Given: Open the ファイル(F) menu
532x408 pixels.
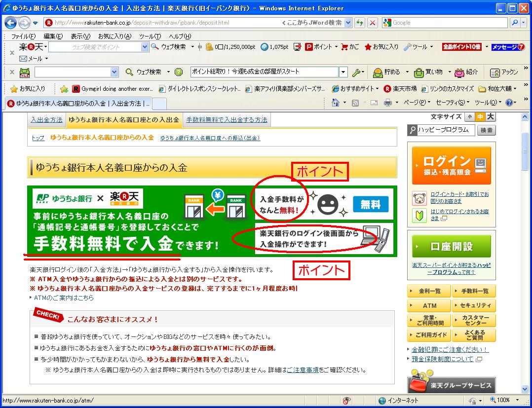Looking at the screenshot, I should tap(23, 37).
